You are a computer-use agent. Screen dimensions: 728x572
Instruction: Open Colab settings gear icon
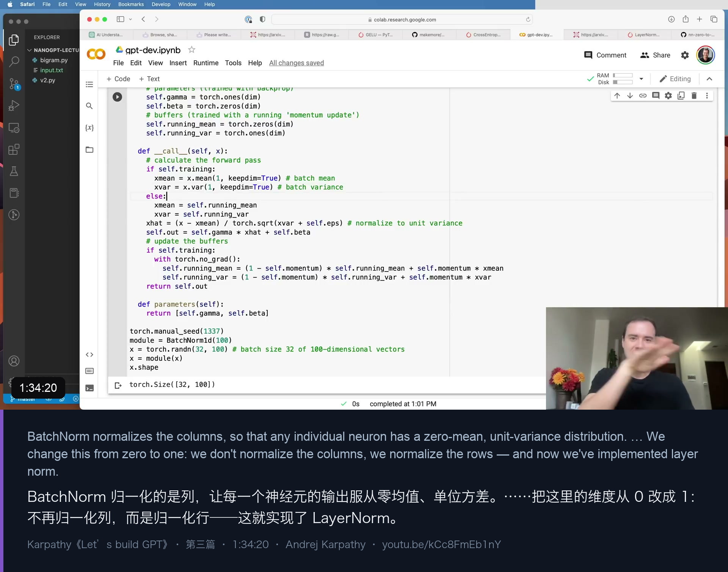[685, 55]
